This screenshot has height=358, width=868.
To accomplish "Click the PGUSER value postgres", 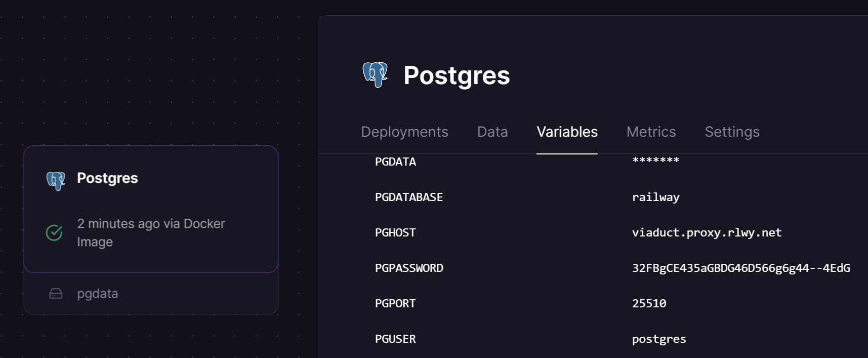I will point(659,339).
